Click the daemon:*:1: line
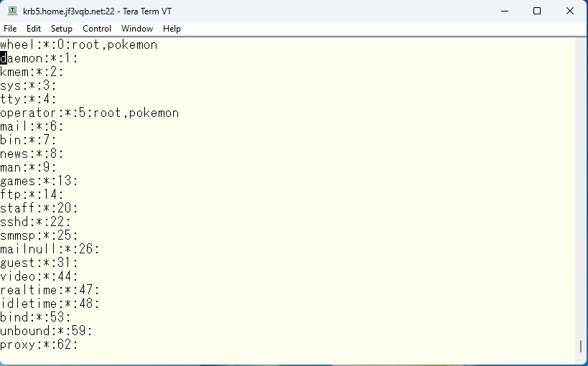 tap(39, 59)
